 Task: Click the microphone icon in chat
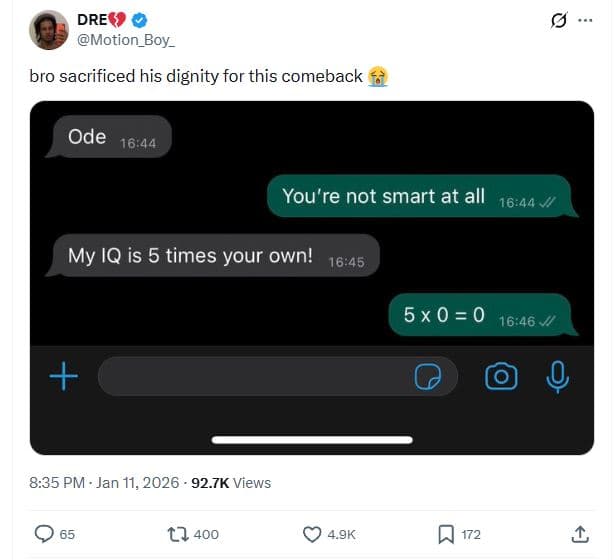click(x=557, y=376)
